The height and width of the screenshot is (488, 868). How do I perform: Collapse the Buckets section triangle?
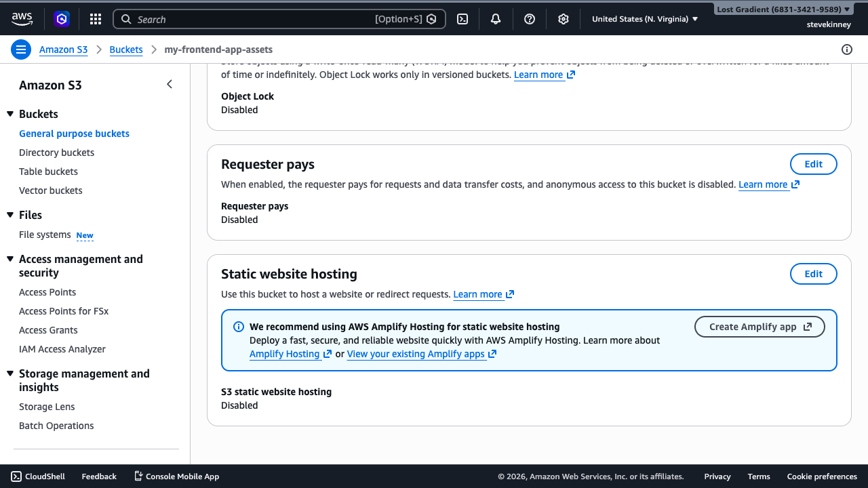(10, 114)
